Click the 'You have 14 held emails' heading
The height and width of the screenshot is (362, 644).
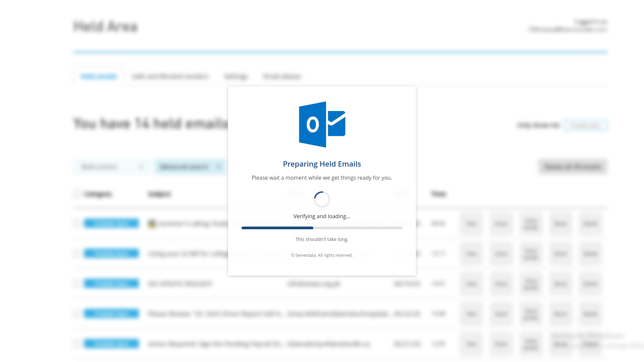click(x=151, y=123)
